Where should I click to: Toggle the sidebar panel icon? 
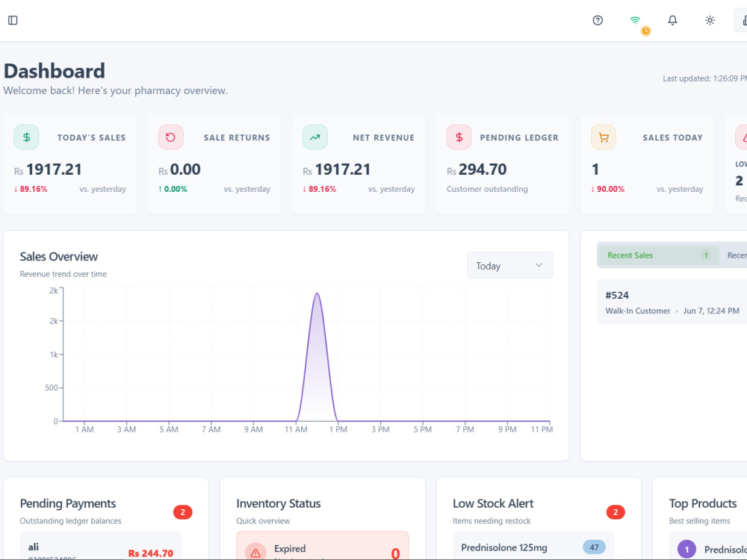pos(13,20)
